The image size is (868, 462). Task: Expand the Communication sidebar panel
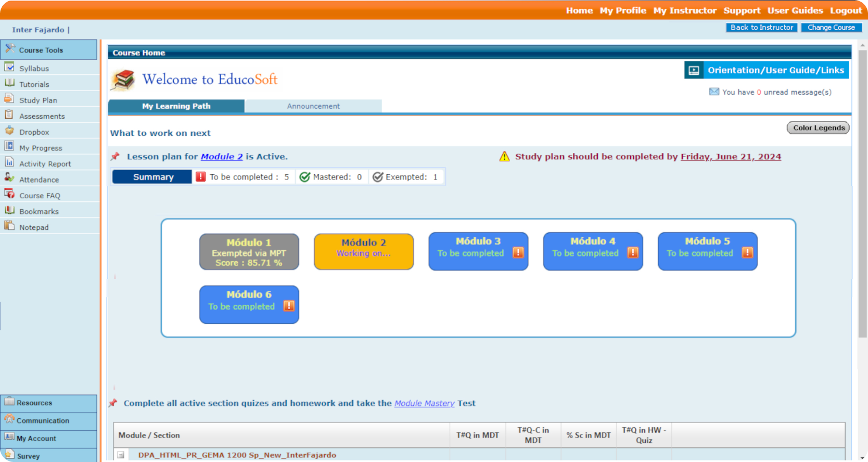[x=48, y=421]
